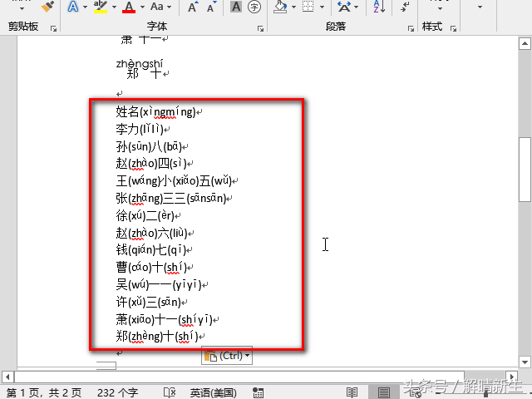Viewport: 532px width, 399px height.
Task: Click the macro recording status bar icon
Action: coord(258,392)
